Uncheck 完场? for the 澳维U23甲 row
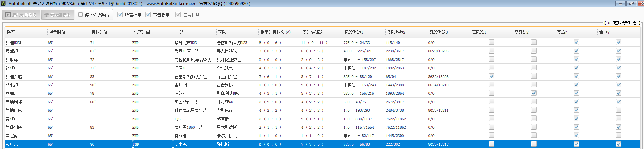This screenshot has width=644, height=149. click(x=576, y=42)
